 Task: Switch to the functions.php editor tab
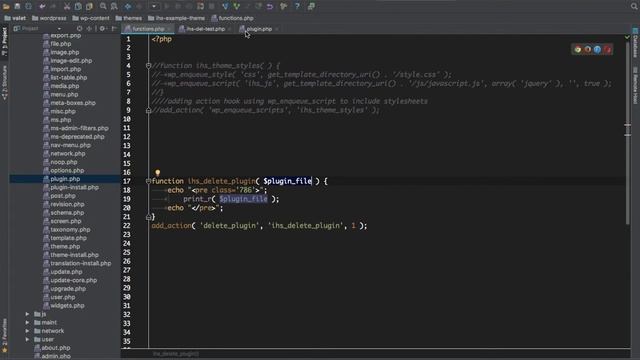(148, 29)
